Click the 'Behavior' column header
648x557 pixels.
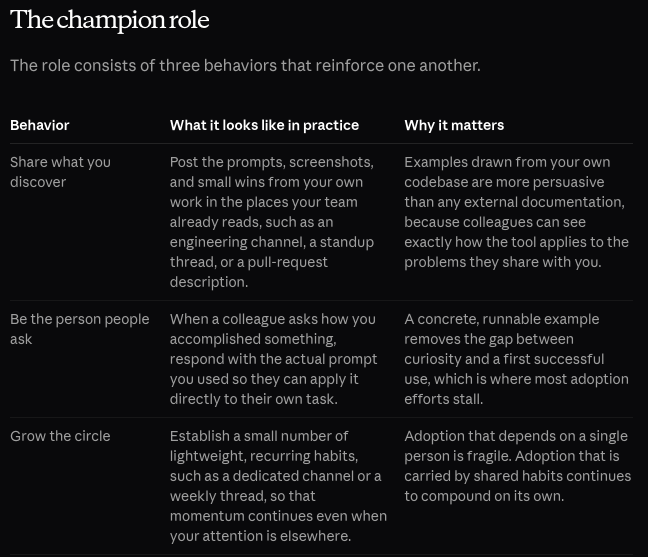pos(40,125)
